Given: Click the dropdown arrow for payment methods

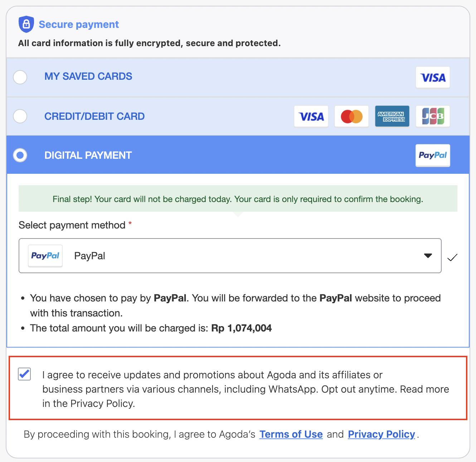Looking at the screenshot, I should 428,256.
